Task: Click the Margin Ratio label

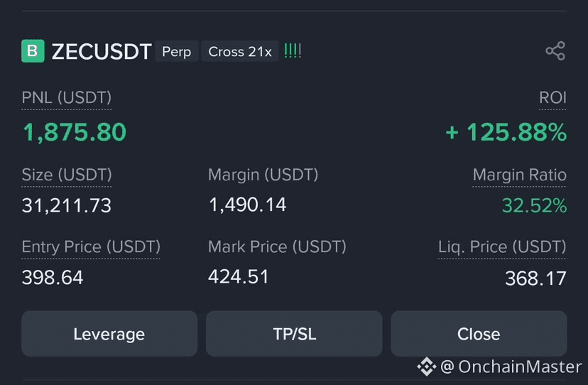Action: click(x=519, y=175)
